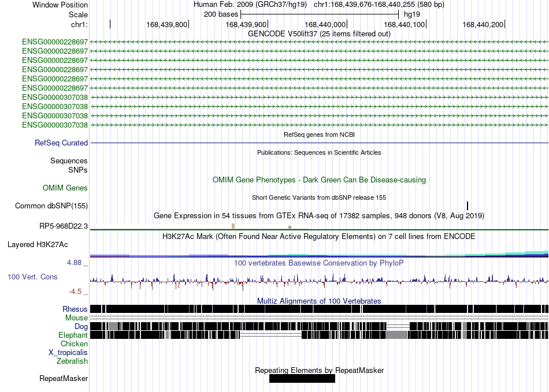
Task: Click the 168,439,800 ruler coordinate
Action: pyautogui.click(x=166, y=24)
